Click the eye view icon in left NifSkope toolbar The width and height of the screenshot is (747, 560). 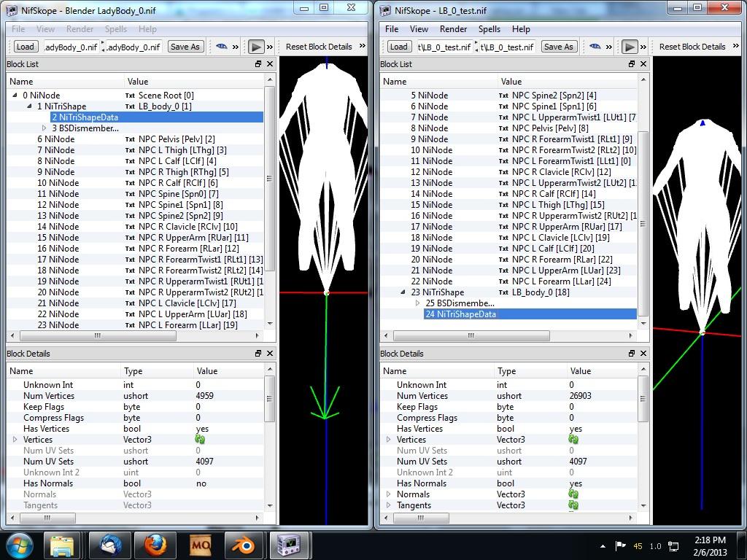pyautogui.click(x=222, y=47)
